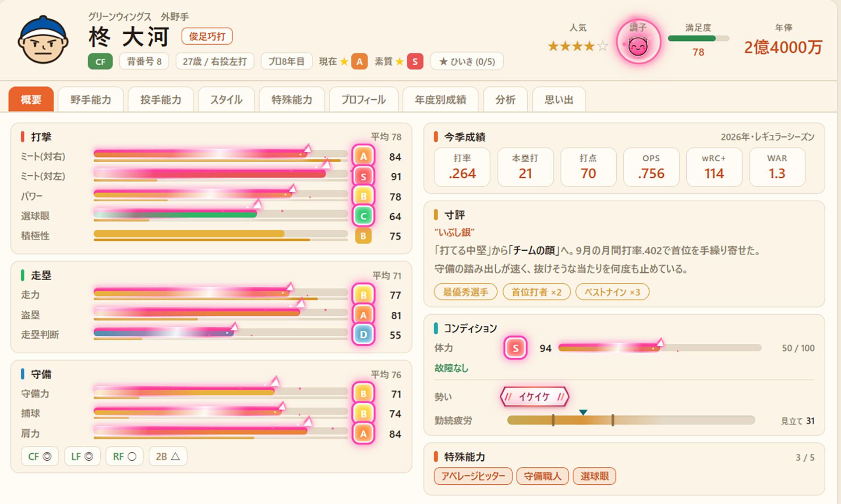
Task: Click the 首位打者 ×2 award tag
Action: click(x=537, y=292)
